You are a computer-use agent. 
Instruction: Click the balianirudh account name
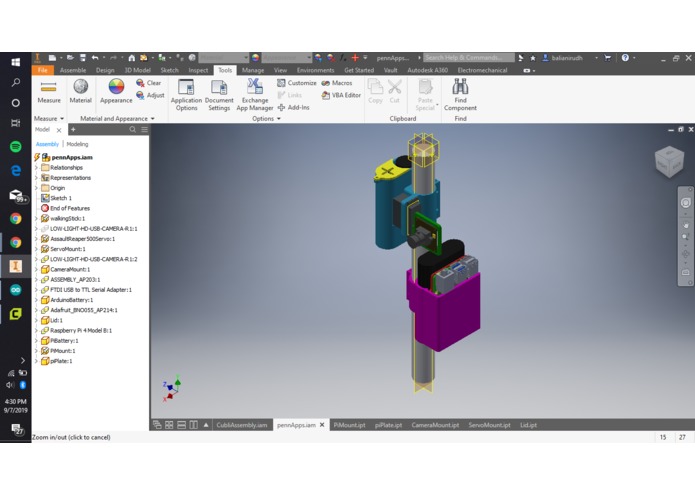pyautogui.click(x=567, y=58)
